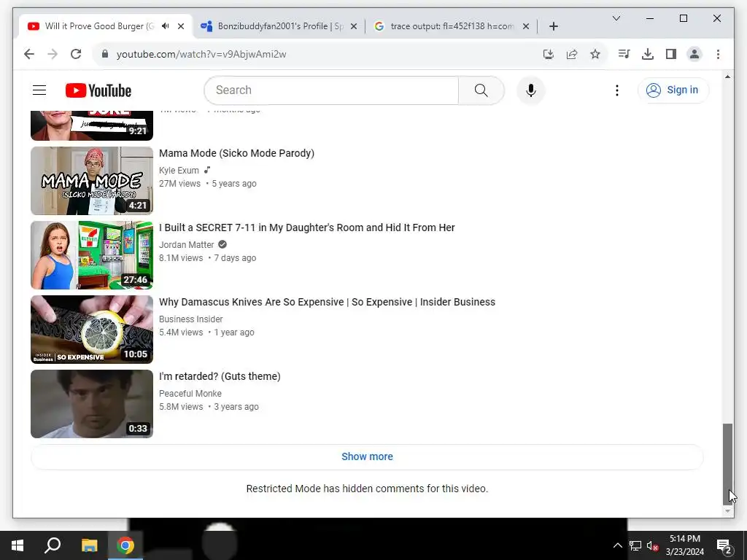Open the SECRET 7-11 video thumbnail
The width and height of the screenshot is (747, 560).
tap(92, 255)
